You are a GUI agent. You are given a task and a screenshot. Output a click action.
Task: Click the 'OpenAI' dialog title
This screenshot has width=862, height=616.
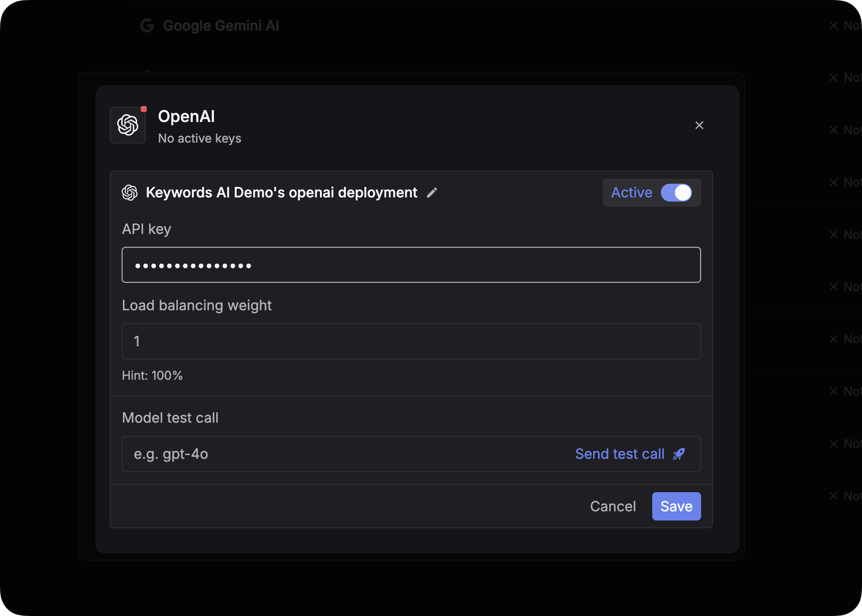(186, 117)
